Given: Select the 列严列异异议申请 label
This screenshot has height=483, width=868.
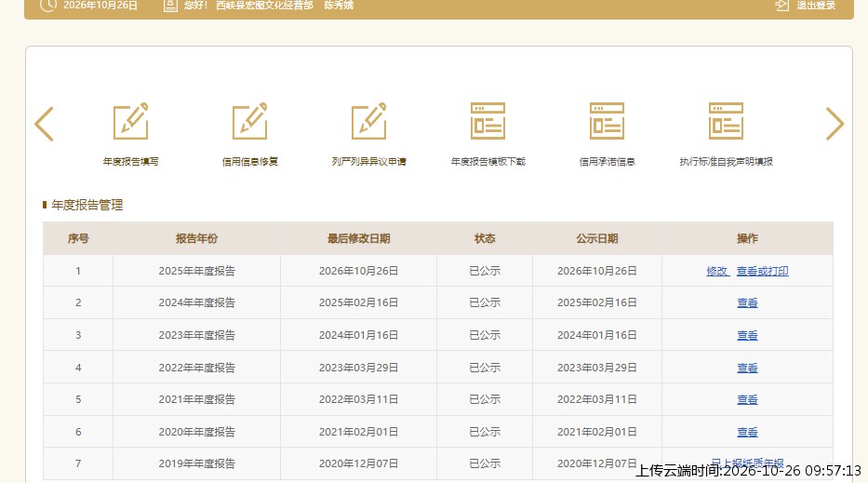Looking at the screenshot, I should [368, 162].
